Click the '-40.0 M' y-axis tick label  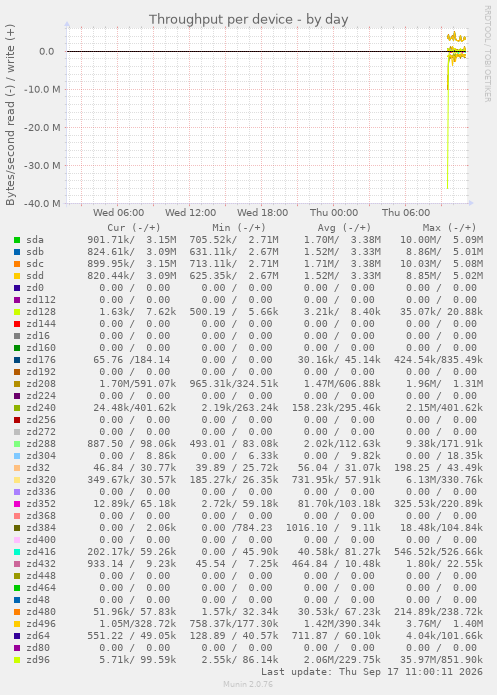[x=42, y=204]
